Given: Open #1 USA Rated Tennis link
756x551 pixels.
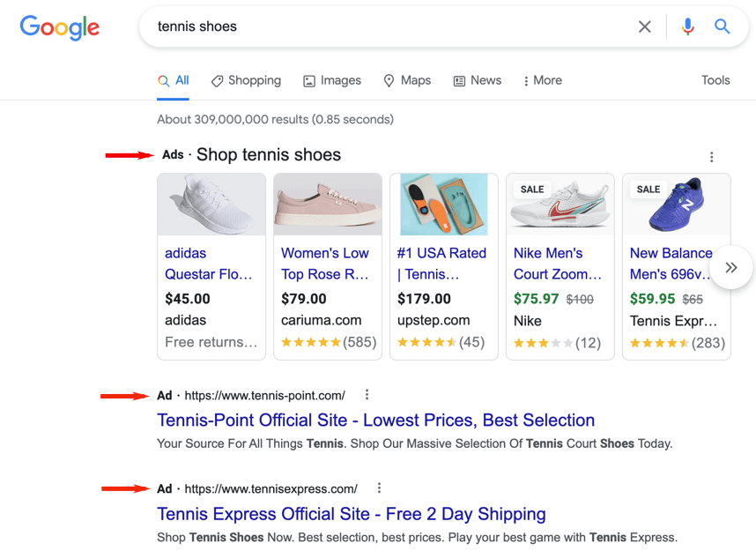Looking at the screenshot, I should tap(441, 264).
